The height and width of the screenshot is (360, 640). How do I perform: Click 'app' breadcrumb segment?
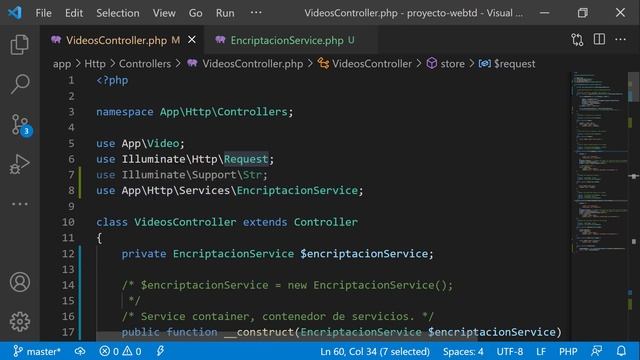[x=62, y=64]
